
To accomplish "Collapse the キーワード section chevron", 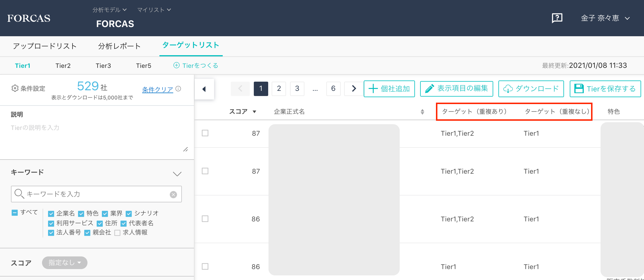I will [177, 174].
